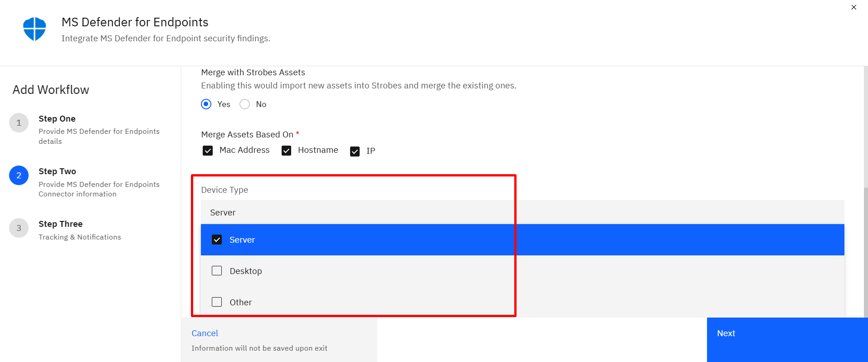The height and width of the screenshot is (362, 868).
Task: Collapse the Device Type dropdown field
Action: pyautogui.click(x=522, y=212)
